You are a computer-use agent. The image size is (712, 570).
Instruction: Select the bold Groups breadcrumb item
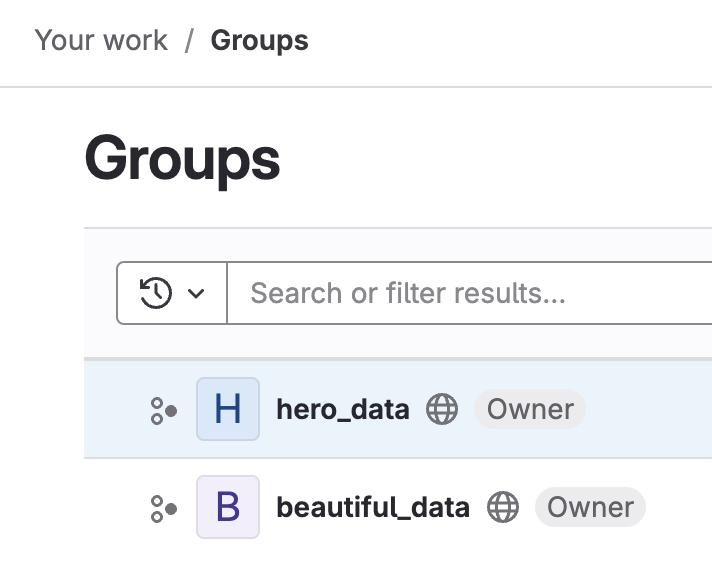point(259,41)
